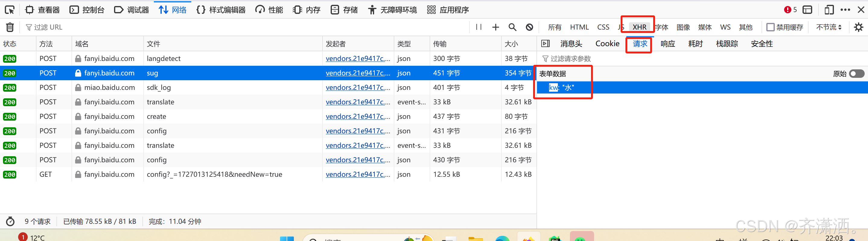Viewport: 868px width, 241px height.
Task: Filter requests by HTML
Action: coord(579,27)
